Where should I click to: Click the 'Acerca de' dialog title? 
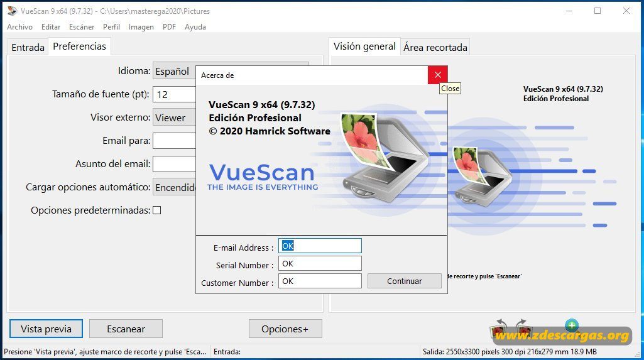click(217, 75)
